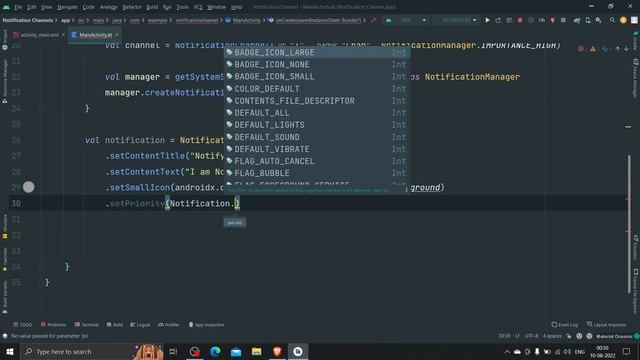Click the Sync Project with Gradle icon
This screenshot has width=640, height=360.
(577, 20)
